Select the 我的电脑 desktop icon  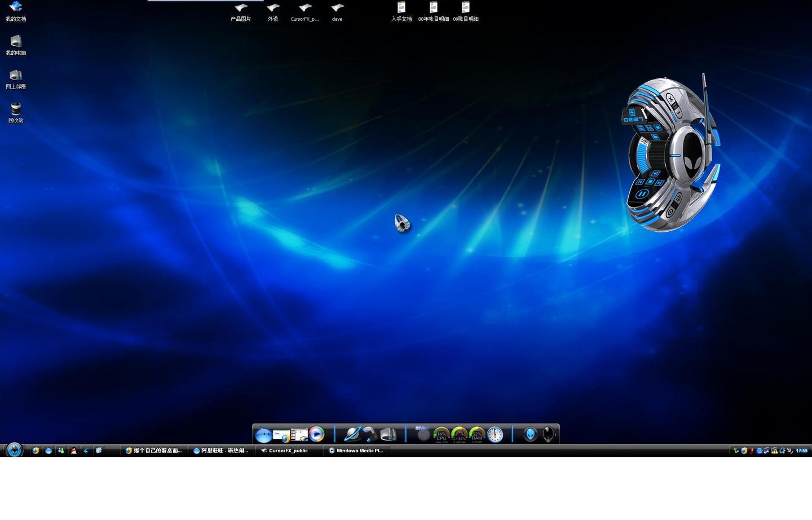coord(16,45)
